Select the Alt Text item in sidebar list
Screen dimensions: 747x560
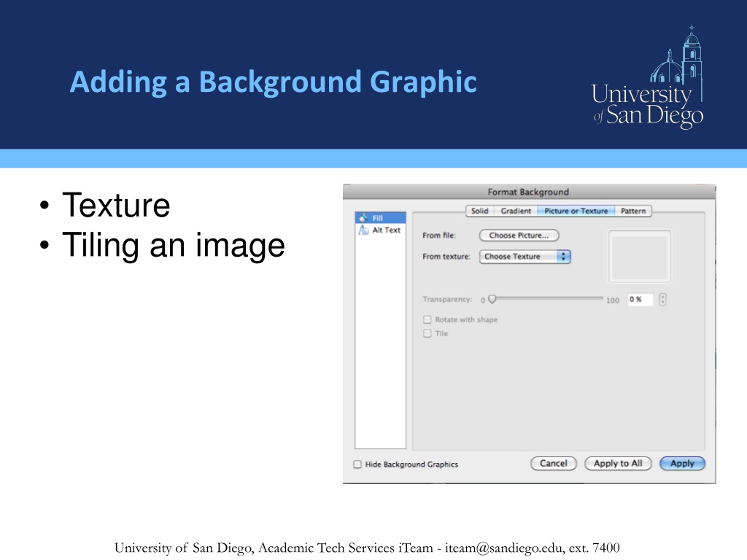coord(387,230)
